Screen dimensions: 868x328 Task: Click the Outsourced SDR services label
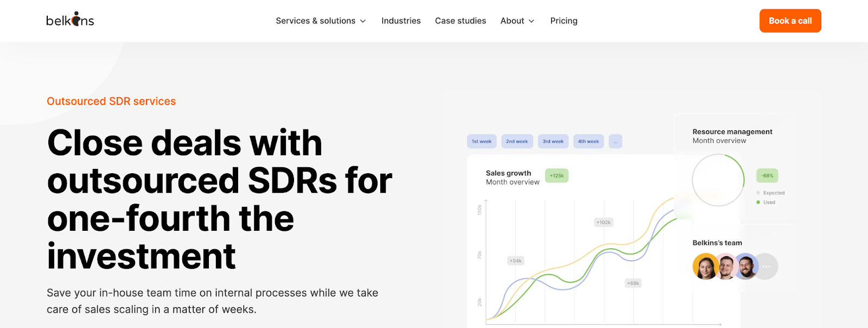(111, 101)
